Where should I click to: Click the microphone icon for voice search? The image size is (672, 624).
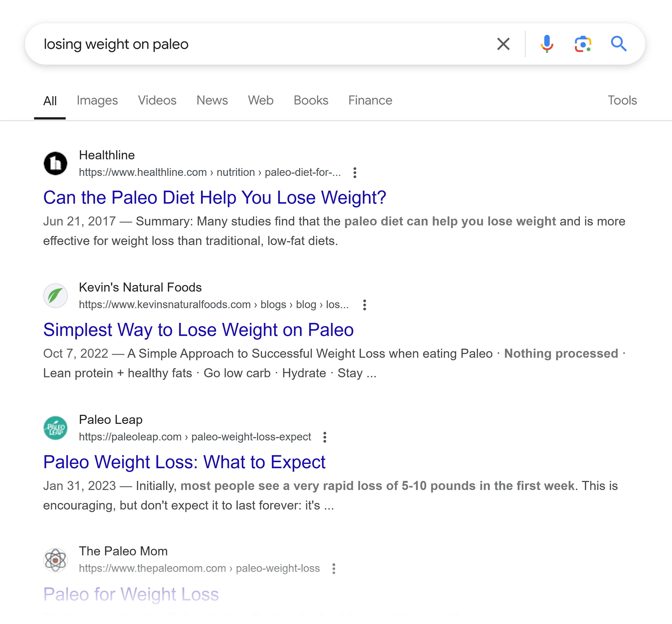tap(547, 44)
